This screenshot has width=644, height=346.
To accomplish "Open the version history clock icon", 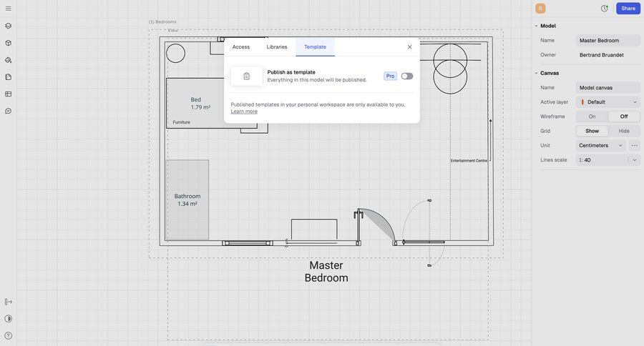I will point(605,8).
